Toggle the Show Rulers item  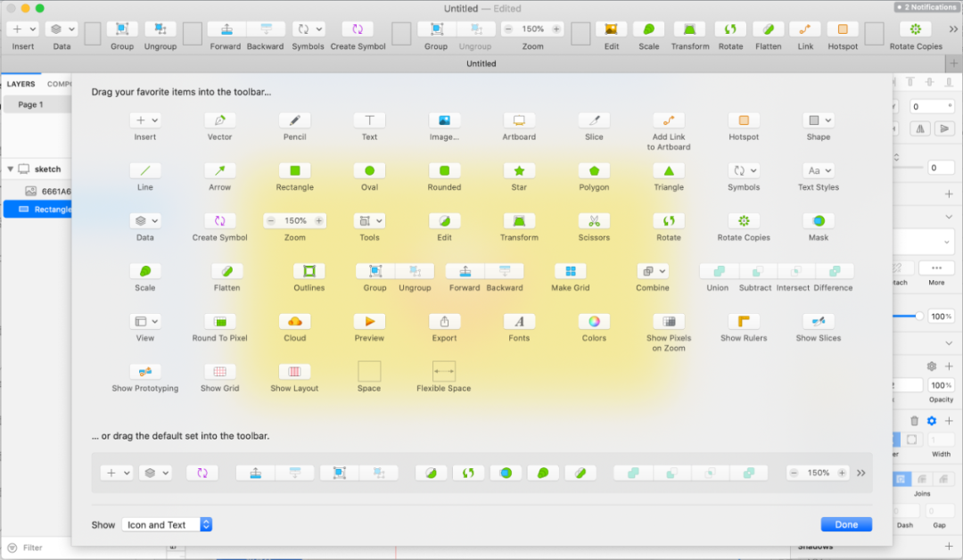(743, 322)
